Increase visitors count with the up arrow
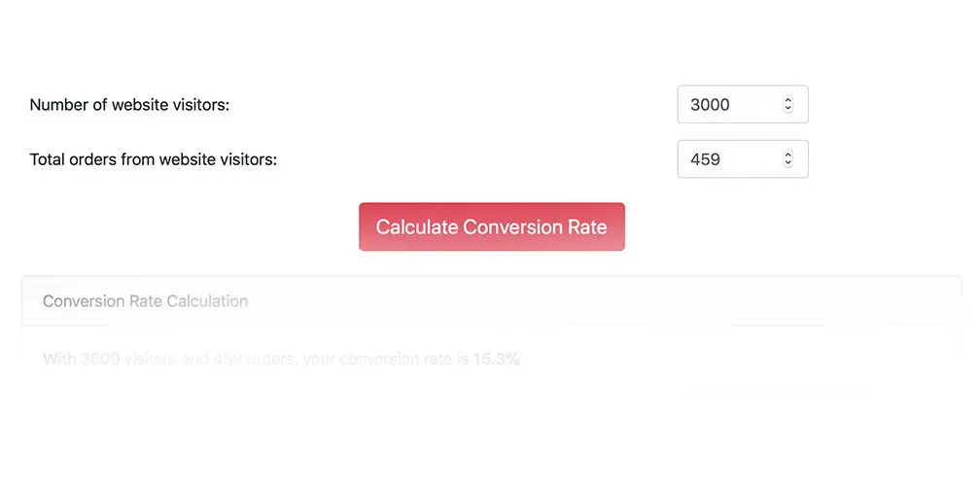The image size is (980, 483). coord(787,100)
